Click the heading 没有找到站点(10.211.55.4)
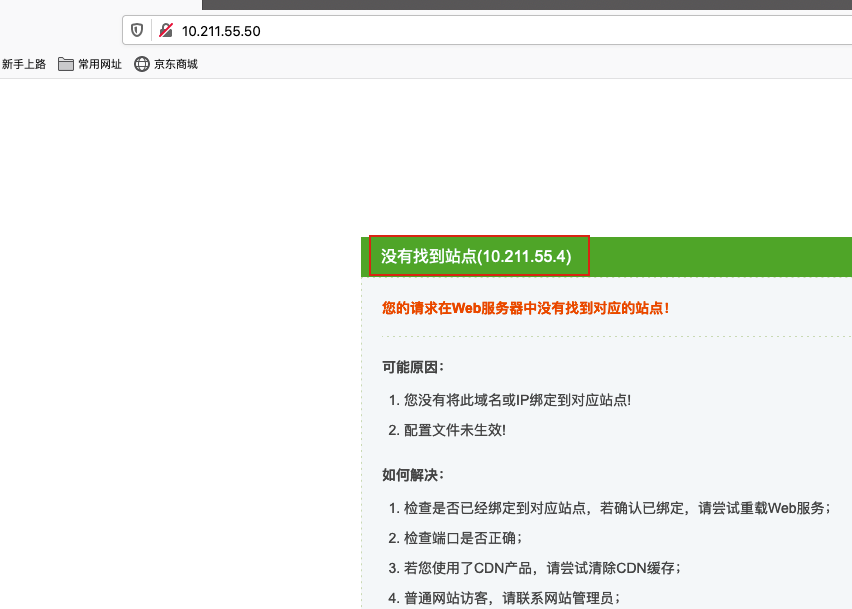 [x=476, y=256]
